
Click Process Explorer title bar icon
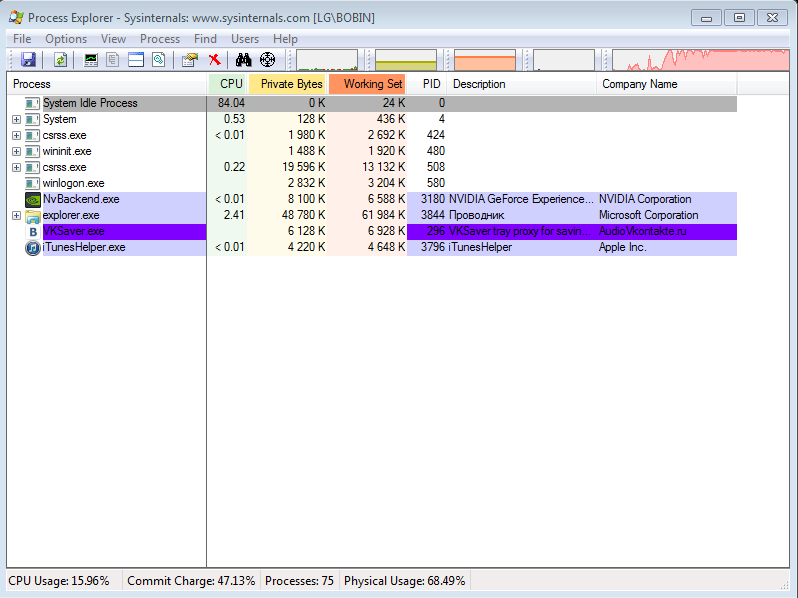[16, 17]
